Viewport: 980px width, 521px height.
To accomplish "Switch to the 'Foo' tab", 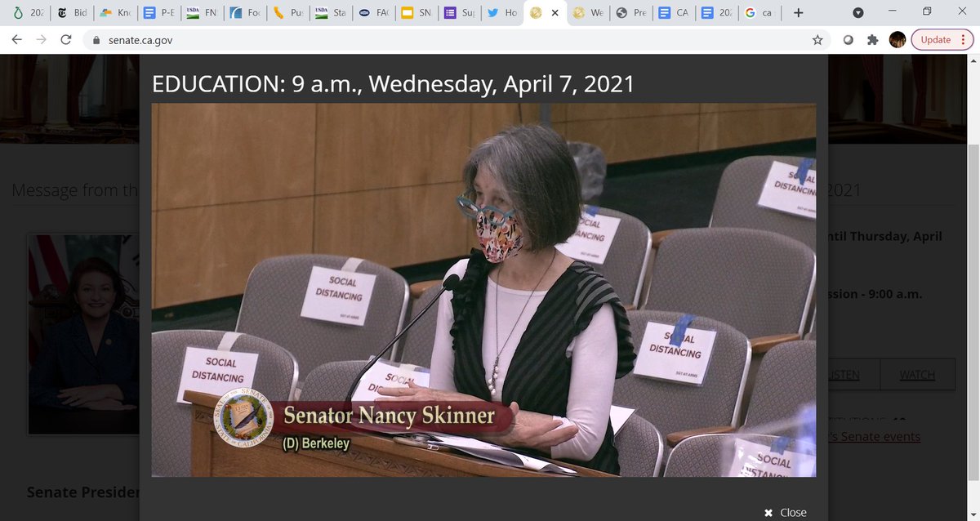I will pos(245,13).
